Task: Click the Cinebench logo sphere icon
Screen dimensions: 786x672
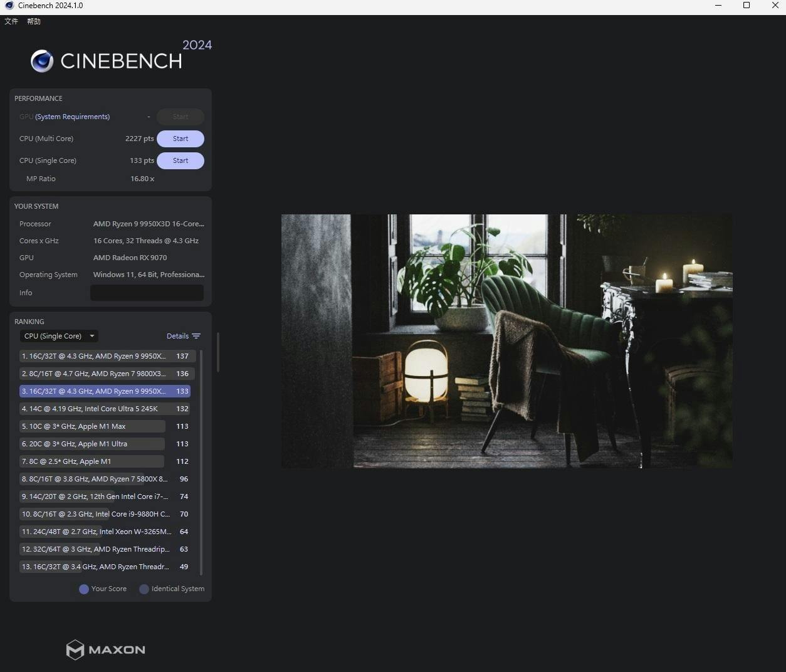Action: click(x=42, y=61)
